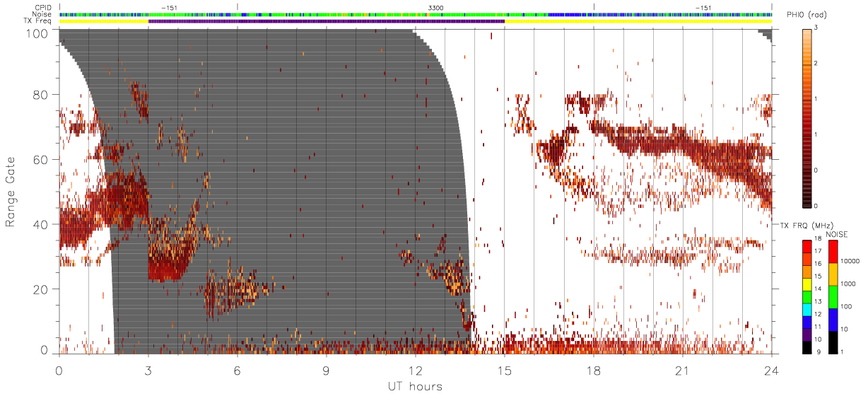The image size is (868, 401).
Task: Select the 20 tick on Range Gate axis
Action: tap(41, 289)
